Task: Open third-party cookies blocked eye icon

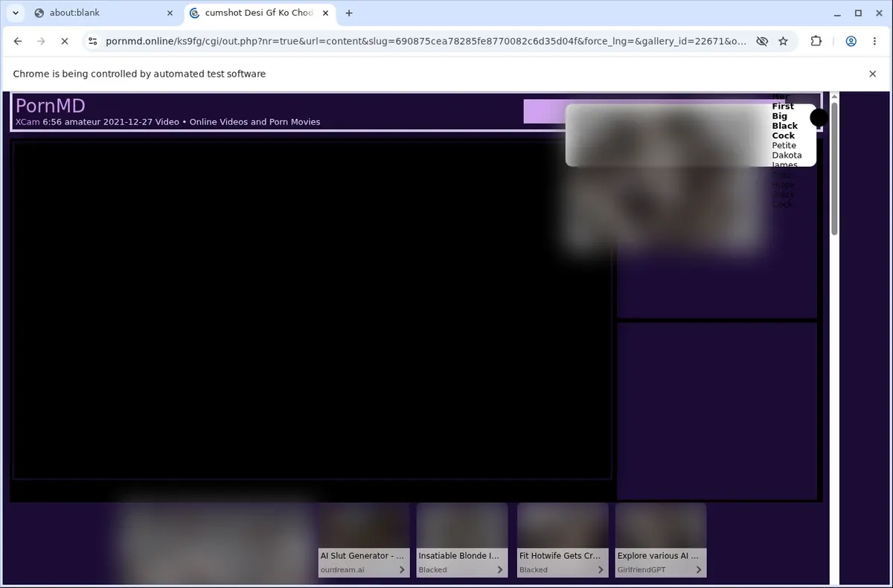Action: coord(762,42)
